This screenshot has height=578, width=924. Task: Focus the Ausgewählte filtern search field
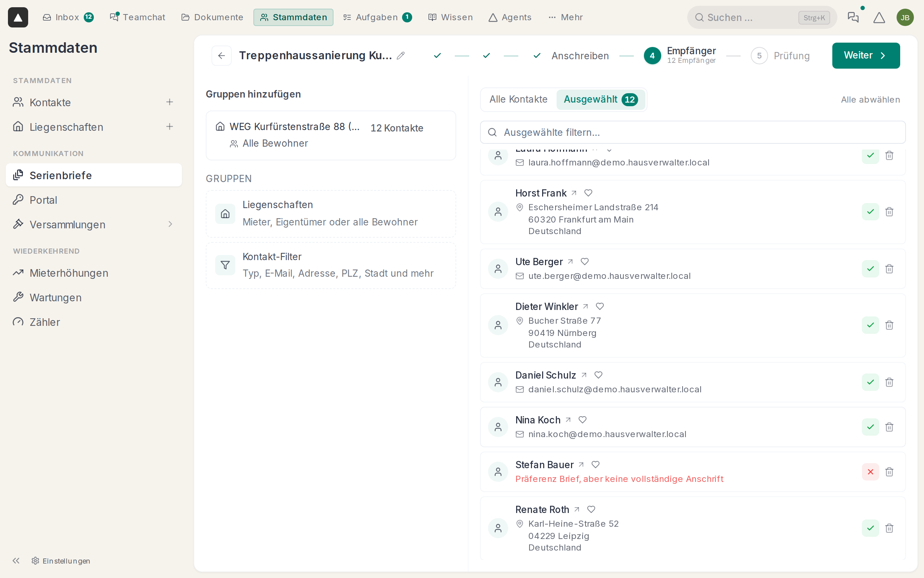click(x=693, y=132)
